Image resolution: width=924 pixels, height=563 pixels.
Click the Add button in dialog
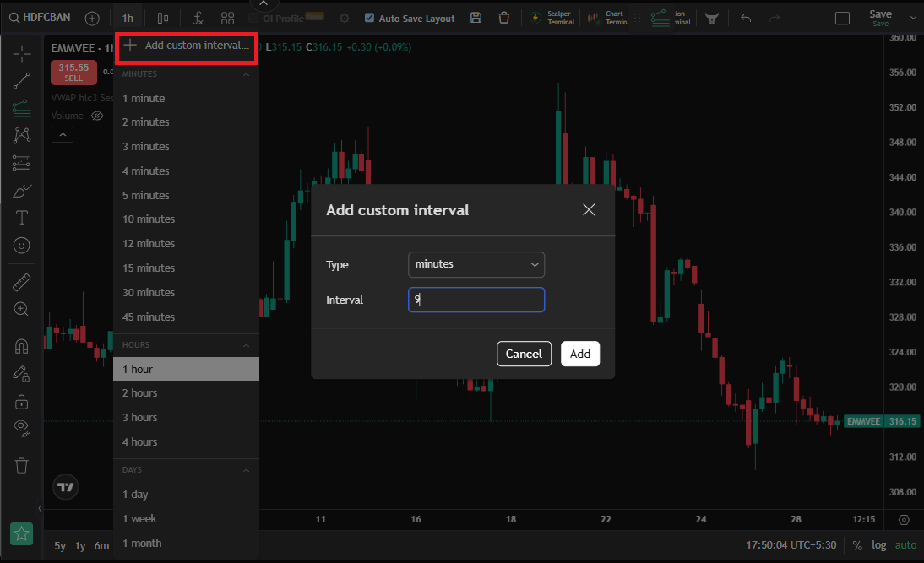tap(580, 354)
